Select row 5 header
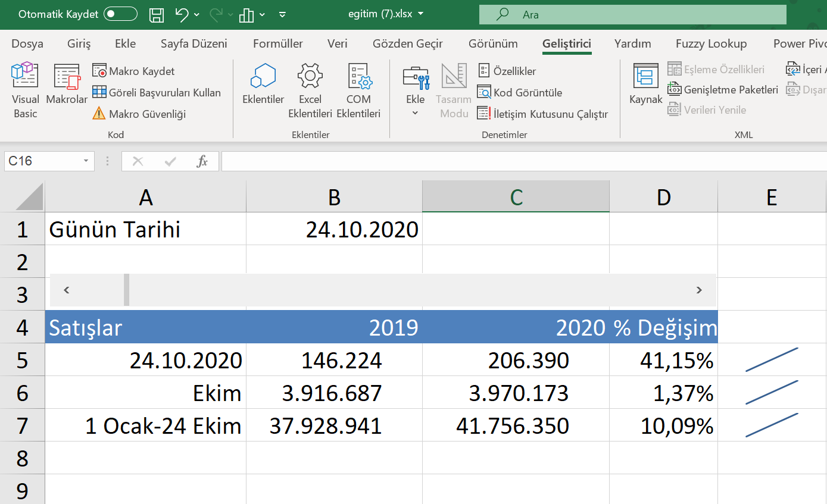This screenshot has height=504, width=827. pyautogui.click(x=23, y=360)
